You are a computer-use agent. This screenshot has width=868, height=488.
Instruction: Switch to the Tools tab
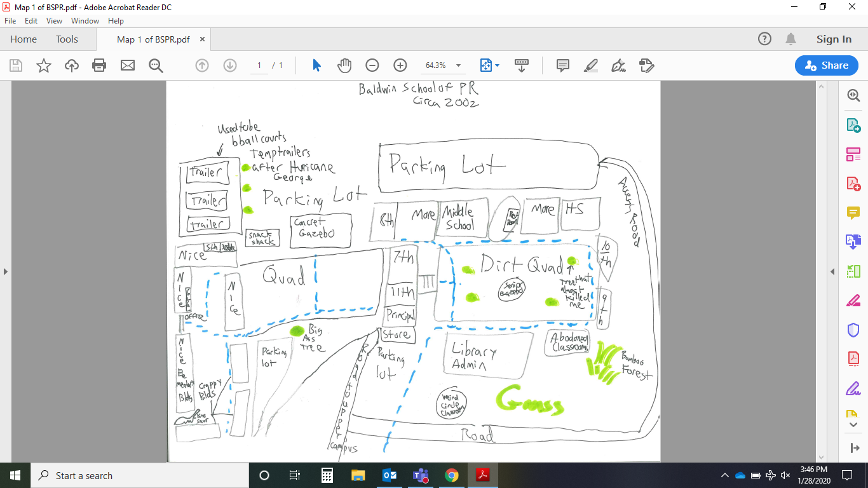[x=67, y=39]
